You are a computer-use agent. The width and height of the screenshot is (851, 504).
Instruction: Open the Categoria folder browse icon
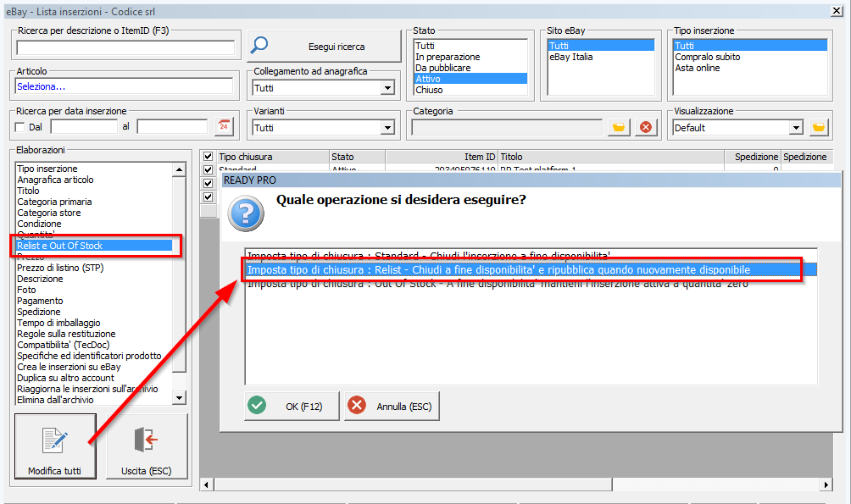618,127
